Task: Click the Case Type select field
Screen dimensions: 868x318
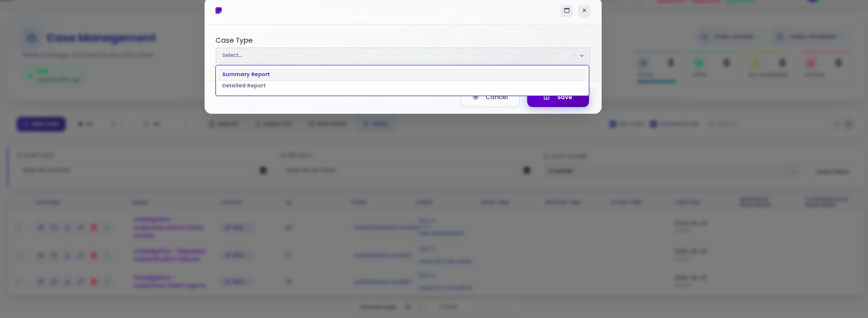Action: 403,55
